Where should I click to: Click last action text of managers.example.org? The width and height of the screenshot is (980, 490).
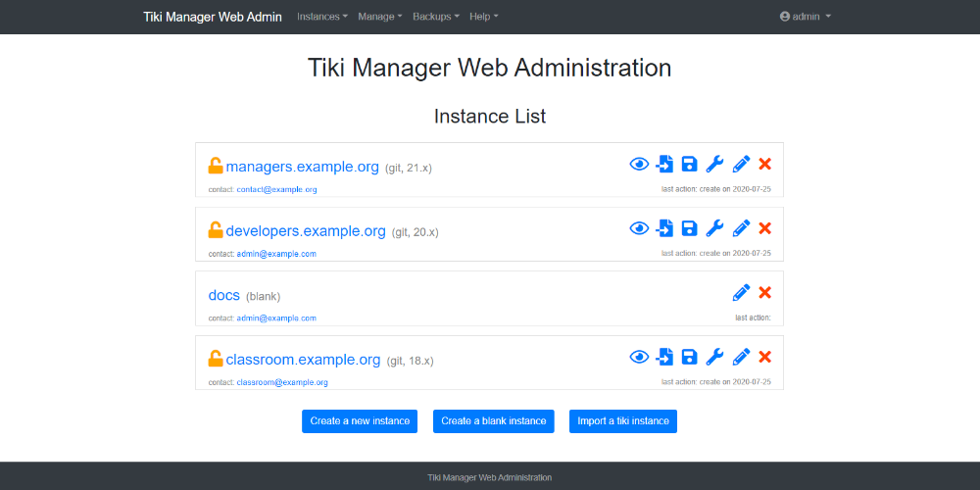coord(716,189)
